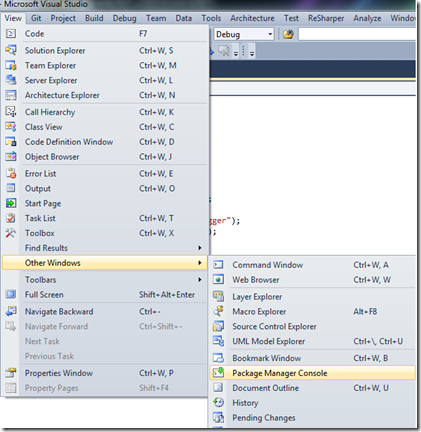Click the Output window icon
421x432 pixels.
click(11, 188)
